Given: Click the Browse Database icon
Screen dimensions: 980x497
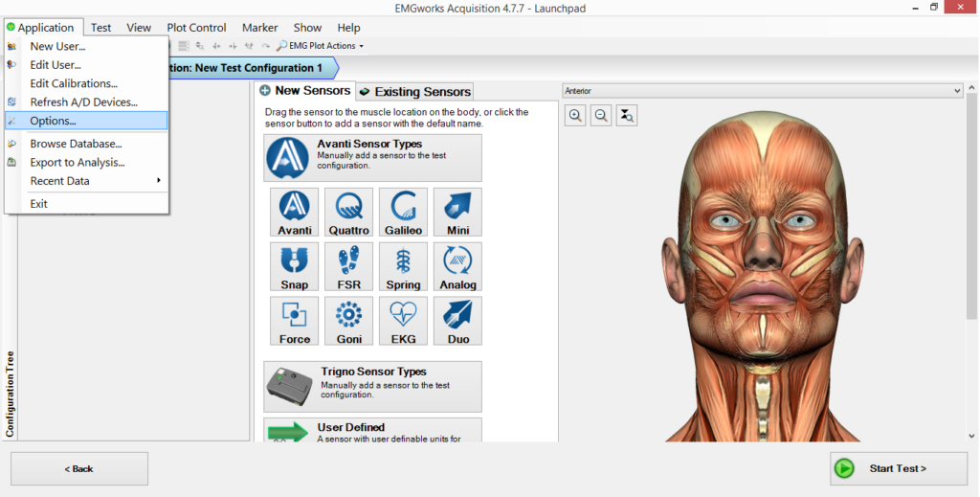Looking at the screenshot, I should click(x=11, y=144).
